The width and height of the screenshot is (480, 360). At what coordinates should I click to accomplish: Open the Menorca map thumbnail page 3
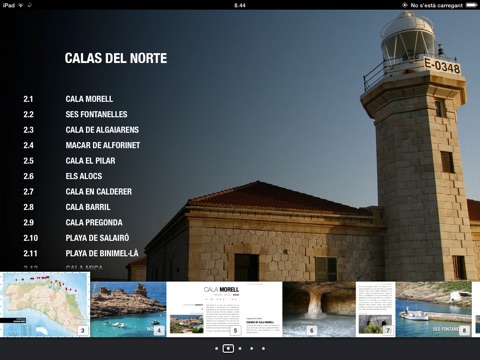point(45,304)
